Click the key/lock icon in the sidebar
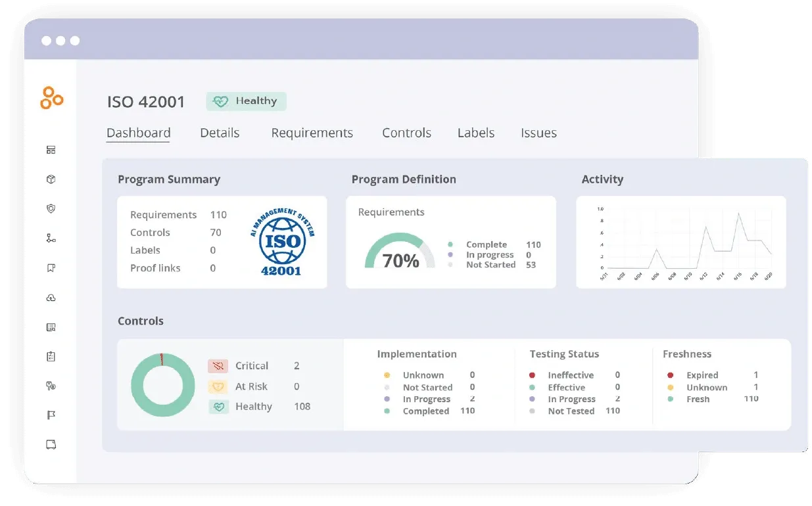 [51, 386]
